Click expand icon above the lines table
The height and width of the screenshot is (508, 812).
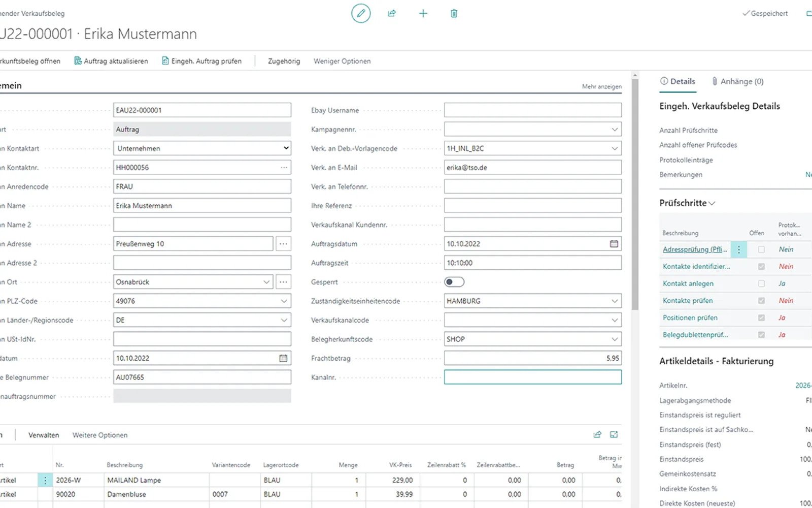point(614,434)
